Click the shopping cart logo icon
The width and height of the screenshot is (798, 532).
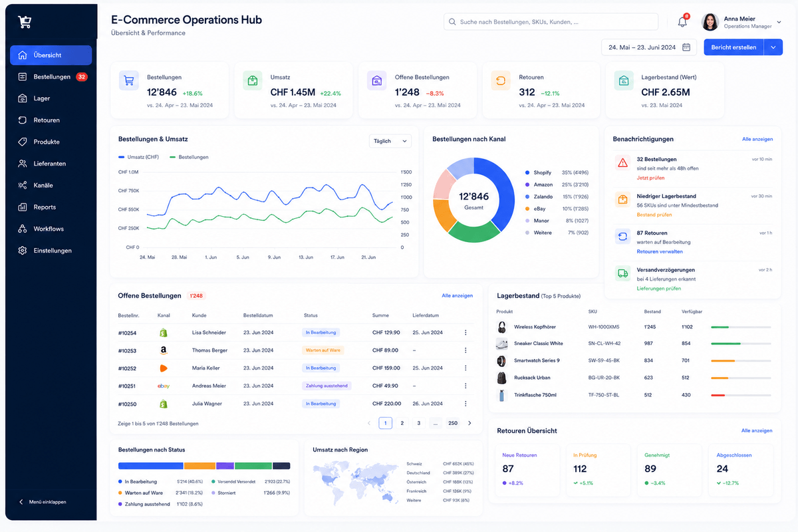coord(25,22)
